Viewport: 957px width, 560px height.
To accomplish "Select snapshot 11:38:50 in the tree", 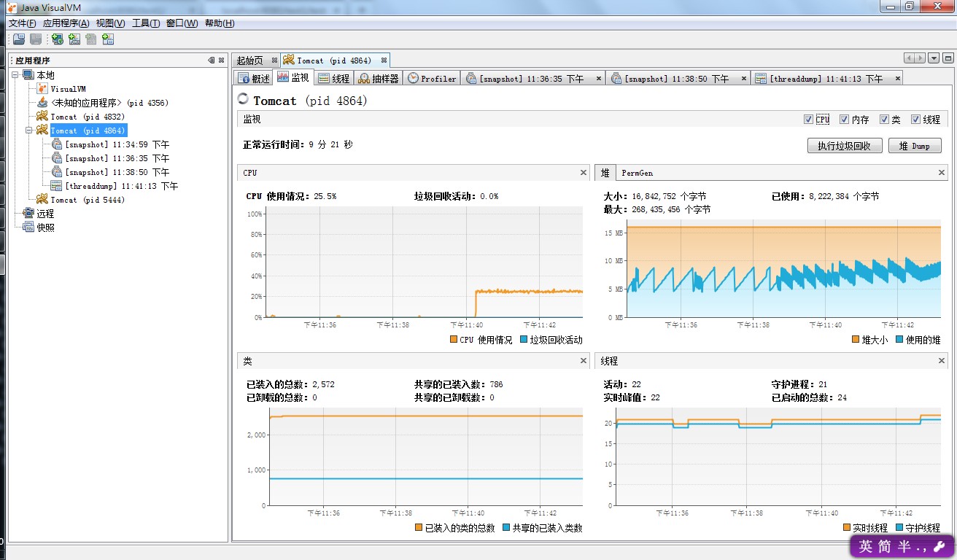I will 117,172.
